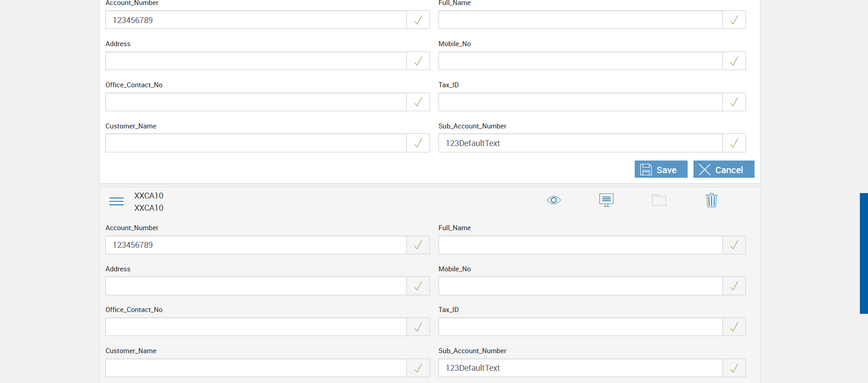The height and width of the screenshot is (383, 868).
Task: Click the blue vertical scrollbar thumb
Action: click(x=863, y=253)
